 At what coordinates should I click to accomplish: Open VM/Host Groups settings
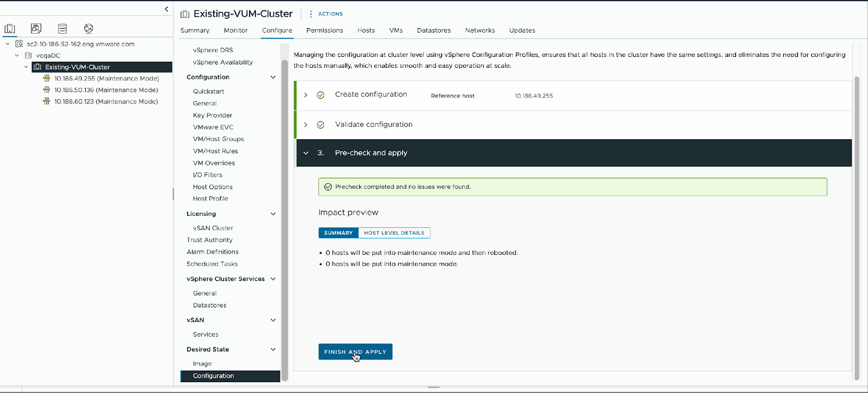point(219,139)
